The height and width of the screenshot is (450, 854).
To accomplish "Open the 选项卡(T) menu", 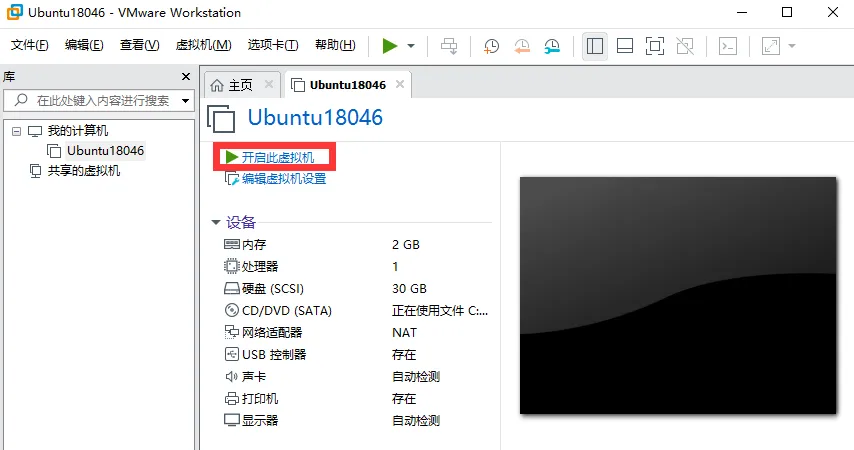I will pyautogui.click(x=273, y=45).
